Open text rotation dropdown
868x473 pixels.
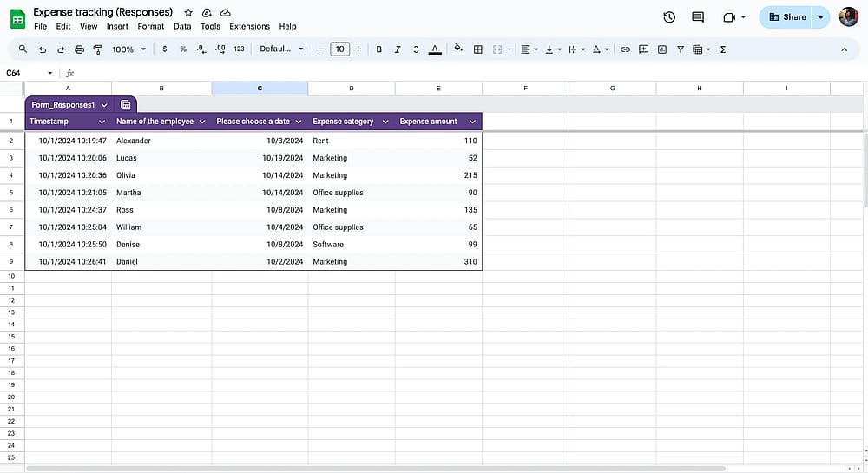coord(601,49)
